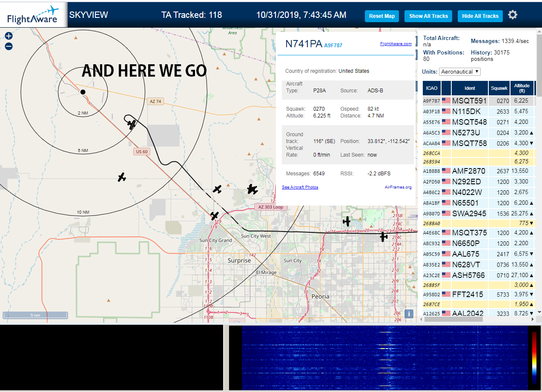Sort table by flag column header
The width and height of the screenshot is (542, 392).
pos(446,88)
